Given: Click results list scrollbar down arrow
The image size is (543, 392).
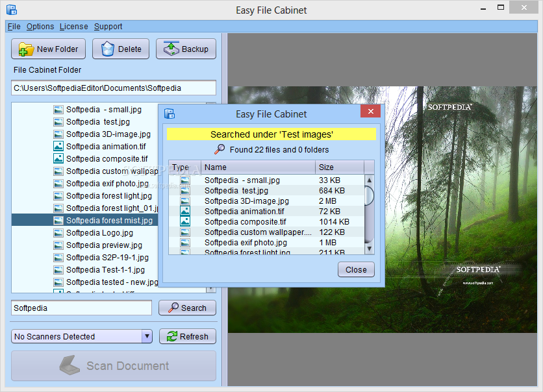Looking at the screenshot, I should point(369,249).
